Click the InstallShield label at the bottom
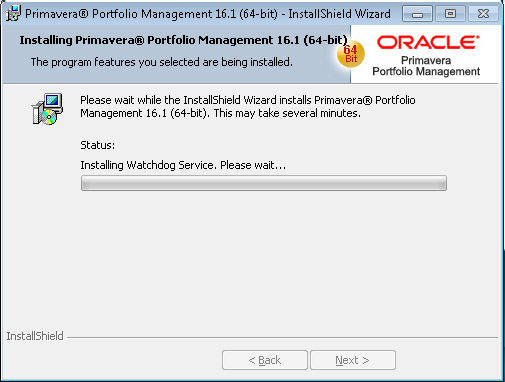Screen dimensions: 505x382 [35, 336]
